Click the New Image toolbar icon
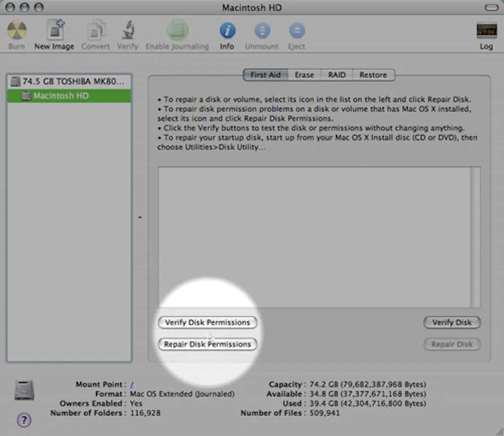Screen dimensions: 504x436 54,30
